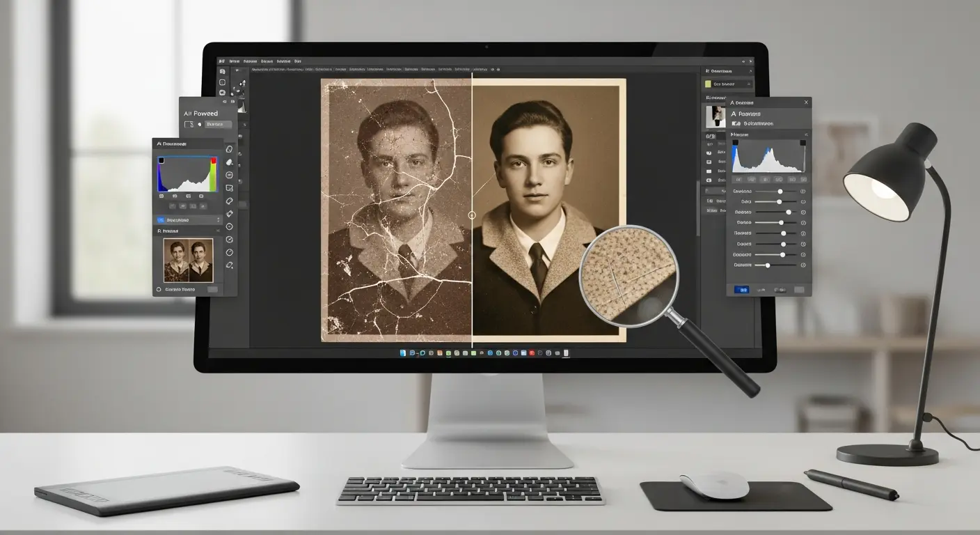Viewport: 980px width, 535px height.
Task: Toggle visibility of the Background layer entry
Action: [x=159, y=220]
